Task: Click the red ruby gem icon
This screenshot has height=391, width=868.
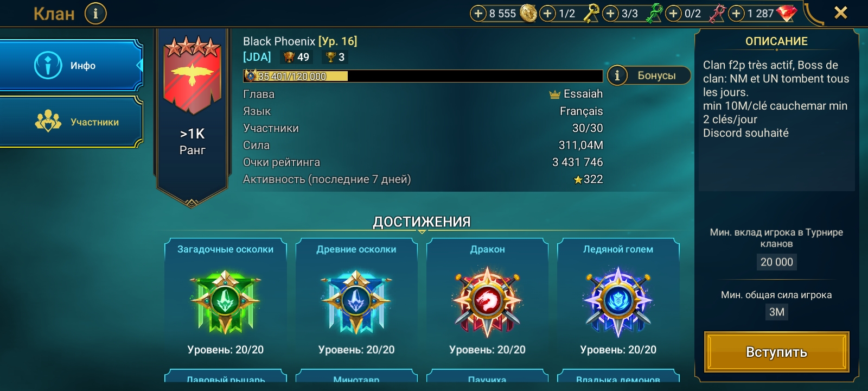Action: coord(787,14)
